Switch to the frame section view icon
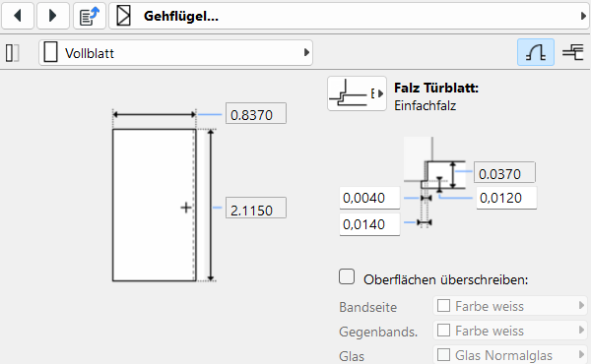Image resolution: width=591 pixels, height=364 pixels. point(573,52)
